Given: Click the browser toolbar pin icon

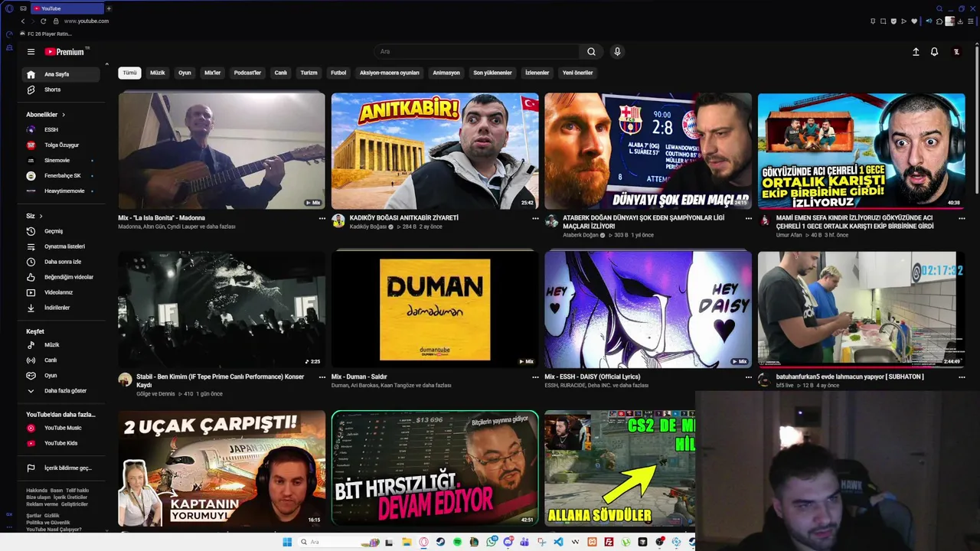Looking at the screenshot, I should point(873,21).
